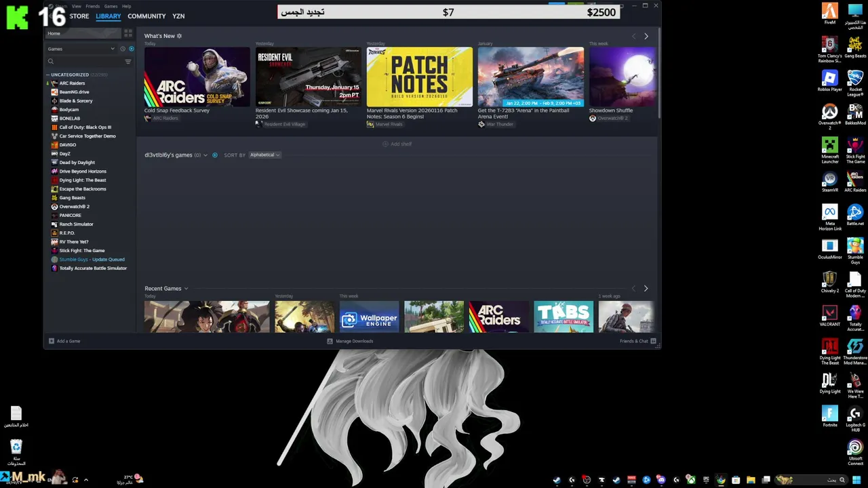Viewport: 868px width, 488px height.
Task: Open the What's New settings gear
Action: 179,36
